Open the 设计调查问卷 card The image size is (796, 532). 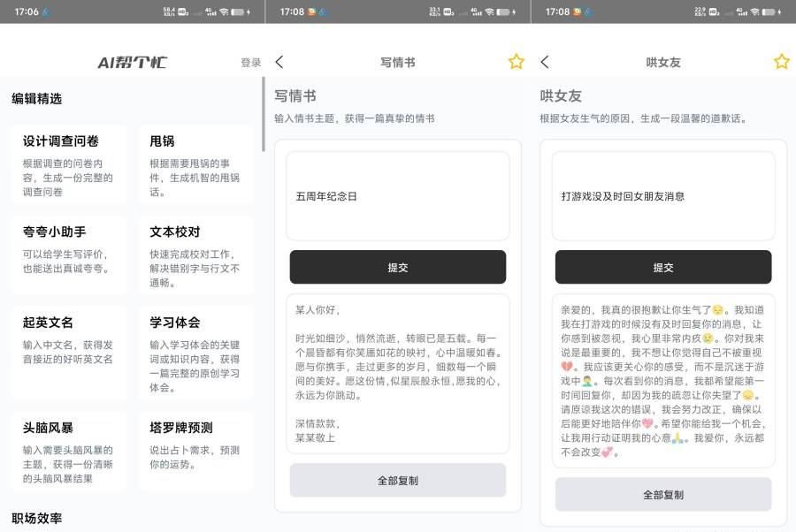(69, 164)
